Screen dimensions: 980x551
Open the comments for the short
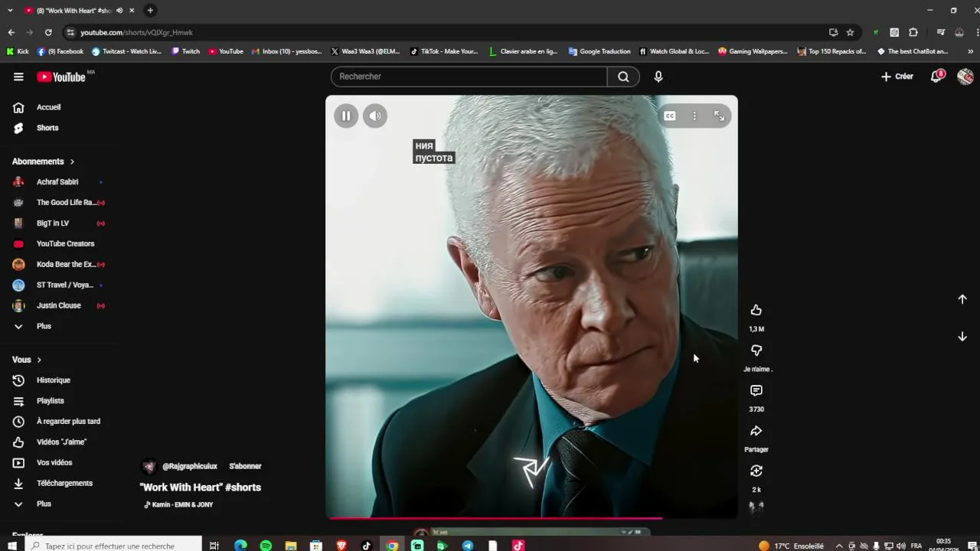(756, 390)
